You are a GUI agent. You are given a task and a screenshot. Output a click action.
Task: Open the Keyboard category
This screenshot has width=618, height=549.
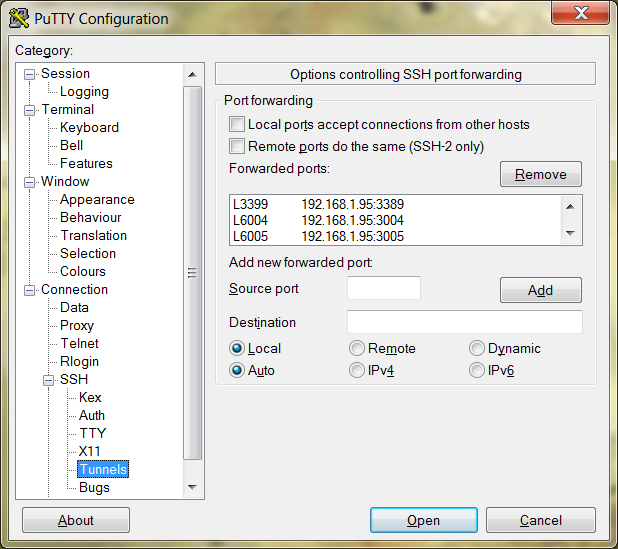pyautogui.click(x=89, y=127)
